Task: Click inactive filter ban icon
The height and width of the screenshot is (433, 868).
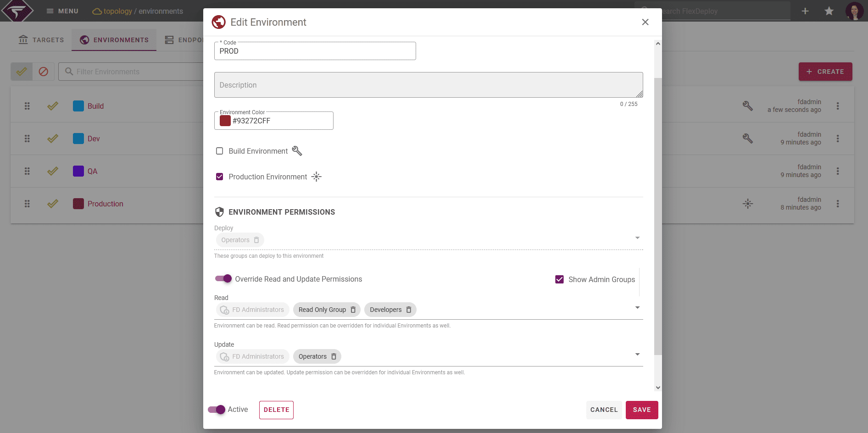Action: 44,72
